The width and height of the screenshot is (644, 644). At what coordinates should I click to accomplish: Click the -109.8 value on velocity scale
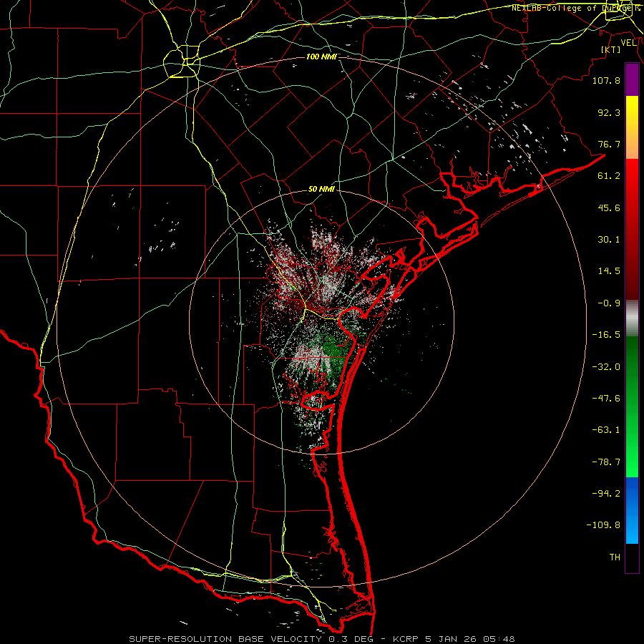(603, 525)
